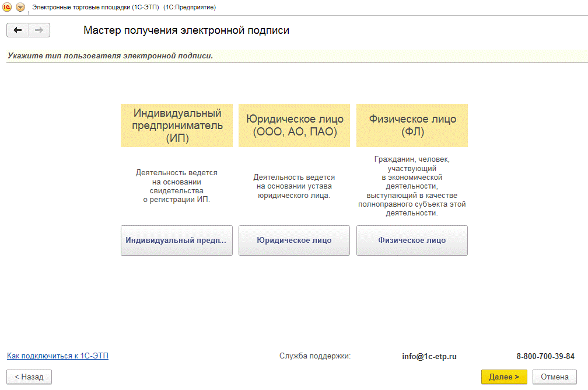Click the 8-800-700-39-84 phone number

coord(545,356)
